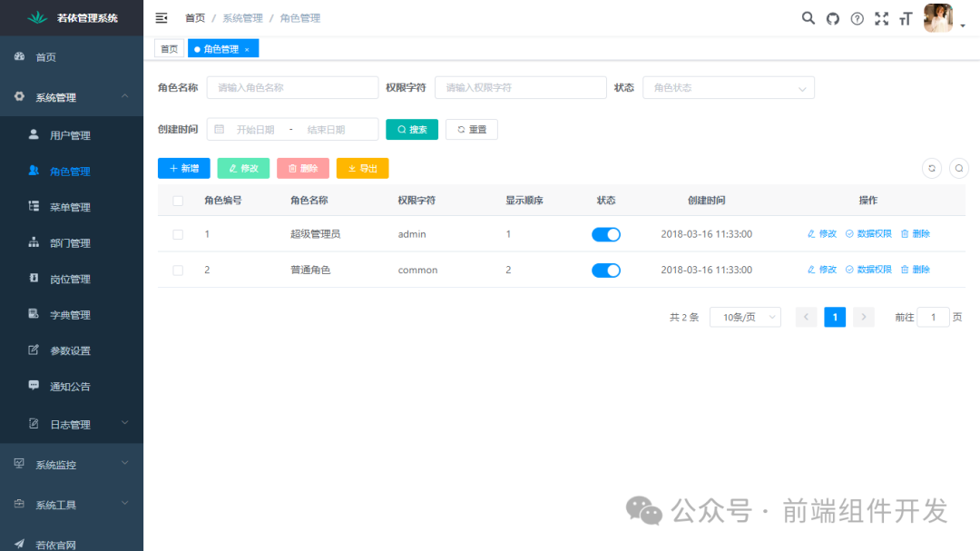This screenshot has height=551, width=980.
Task: Click the show search toggle icon beside refresh
Action: coord(958,168)
